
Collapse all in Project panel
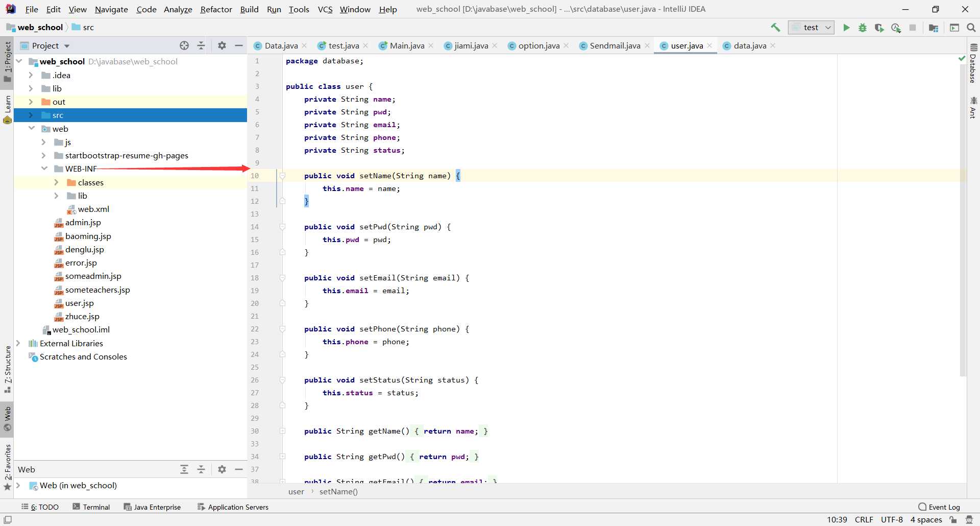tap(201, 45)
